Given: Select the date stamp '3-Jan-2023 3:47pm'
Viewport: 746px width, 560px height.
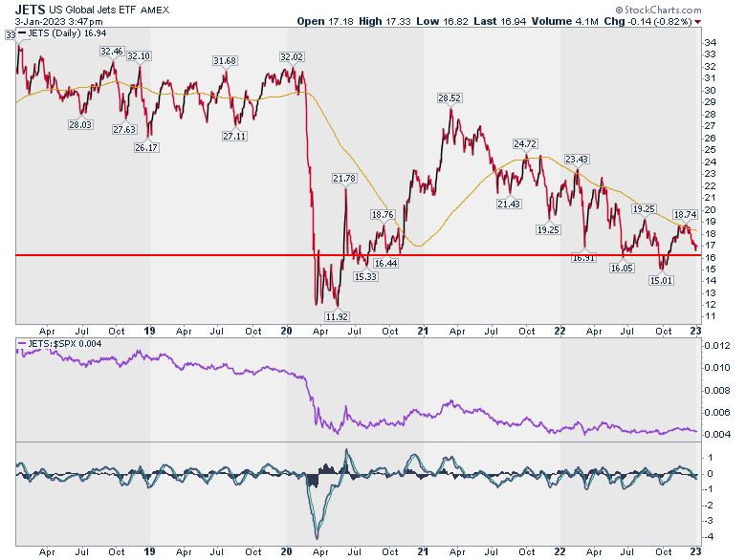Looking at the screenshot, I should [58, 22].
